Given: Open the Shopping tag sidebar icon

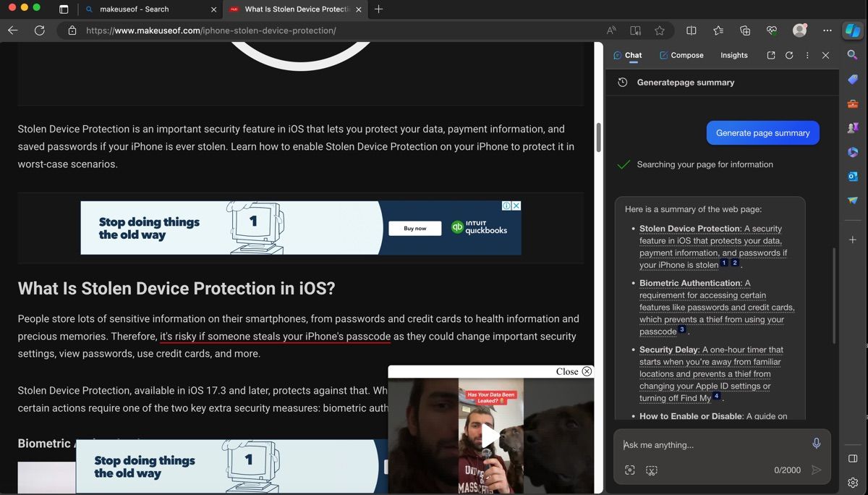Looking at the screenshot, I should (852, 80).
